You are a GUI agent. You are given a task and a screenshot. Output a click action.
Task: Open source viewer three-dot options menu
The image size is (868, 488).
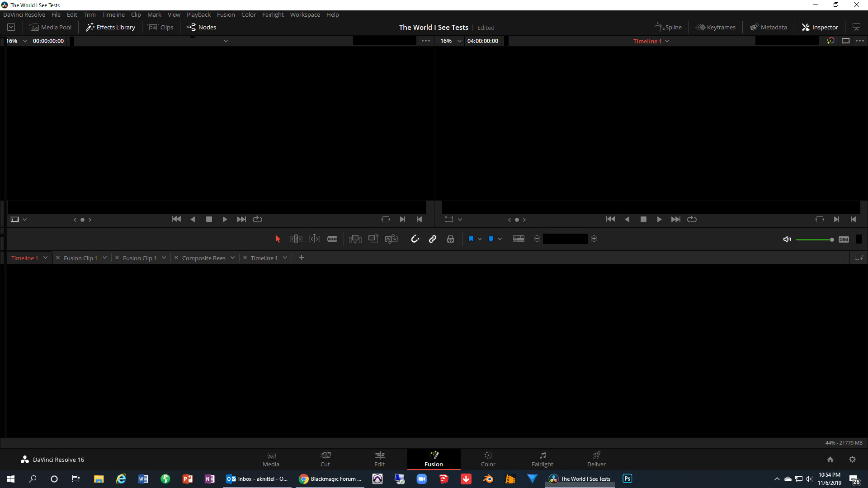[426, 41]
